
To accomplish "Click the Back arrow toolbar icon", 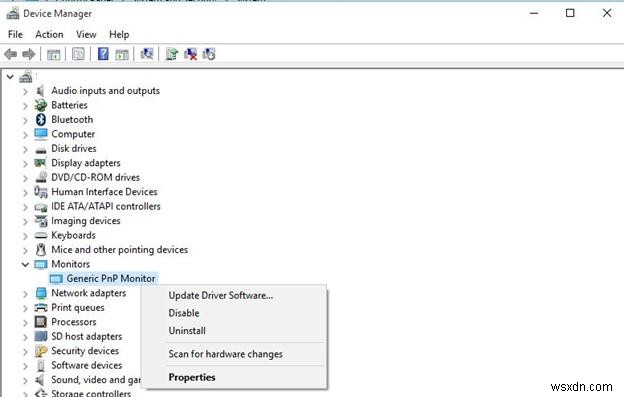I will [x=11, y=54].
